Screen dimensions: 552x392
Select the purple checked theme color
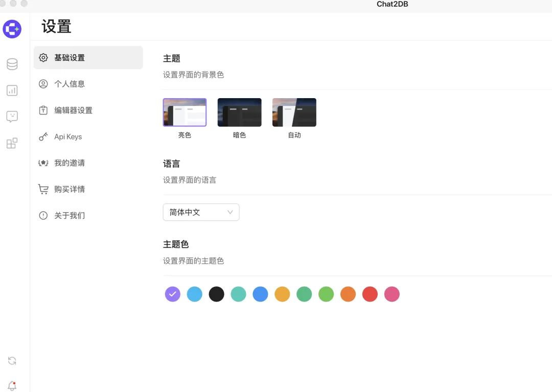click(173, 294)
